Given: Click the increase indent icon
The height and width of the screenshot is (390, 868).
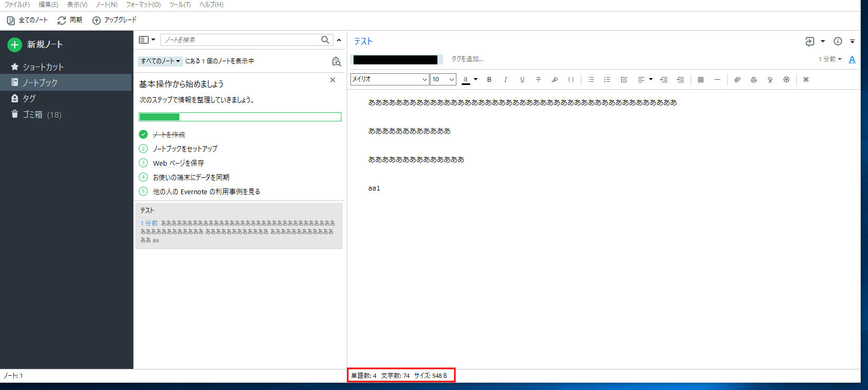Looking at the screenshot, I should pyautogui.click(x=680, y=80).
